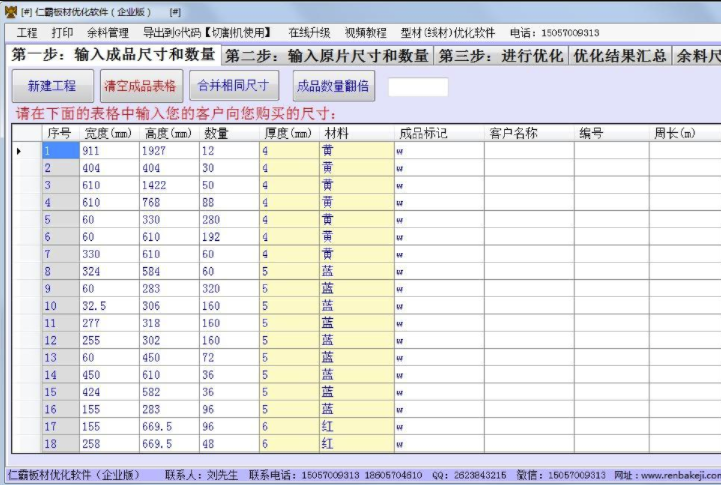This screenshot has width=721, height=485.
Task: Select the quantity cell 72 in row 13
Action: [229, 358]
